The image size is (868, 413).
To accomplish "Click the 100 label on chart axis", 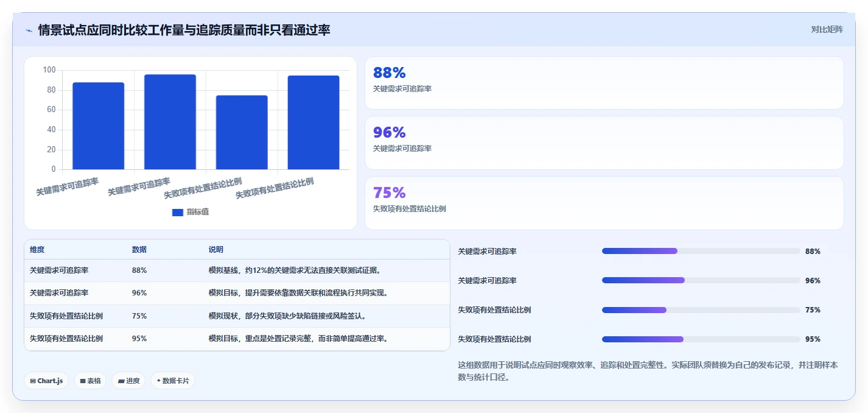I will pos(49,70).
